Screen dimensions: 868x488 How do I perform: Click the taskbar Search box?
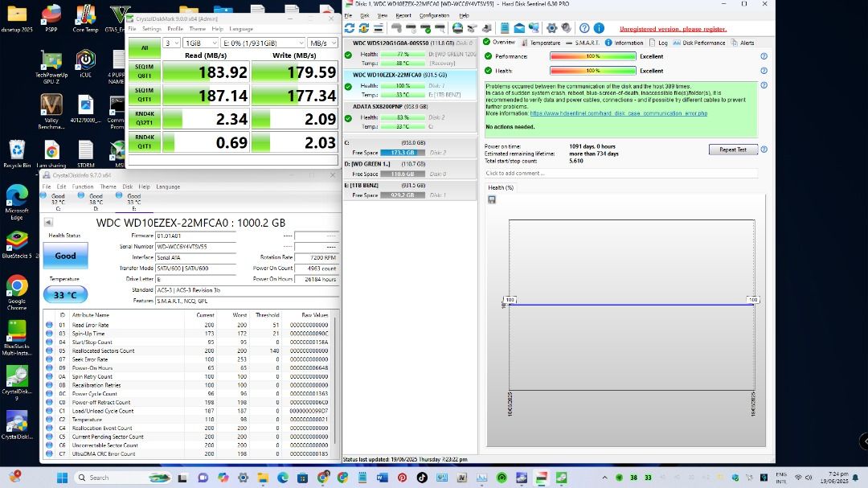tap(122, 478)
